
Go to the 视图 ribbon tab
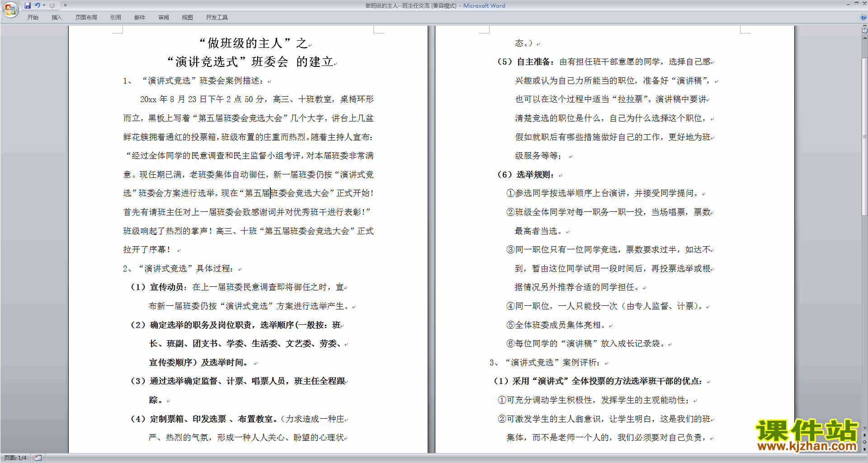tap(188, 17)
